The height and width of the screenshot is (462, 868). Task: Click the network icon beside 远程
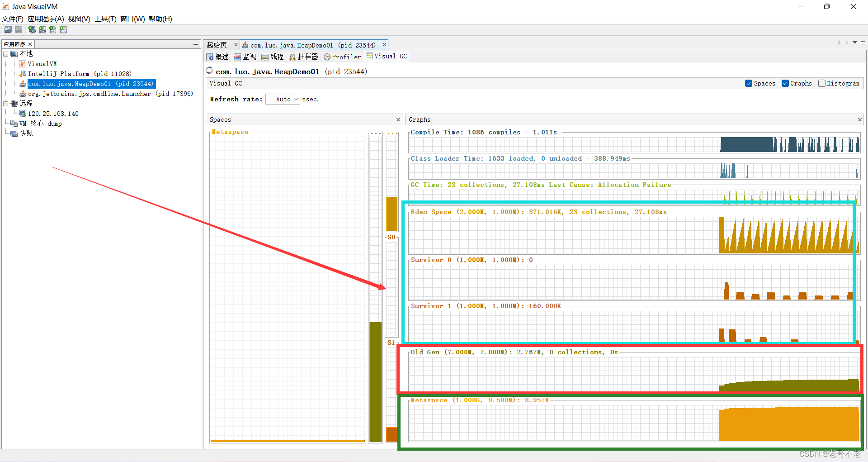tap(14, 104)
